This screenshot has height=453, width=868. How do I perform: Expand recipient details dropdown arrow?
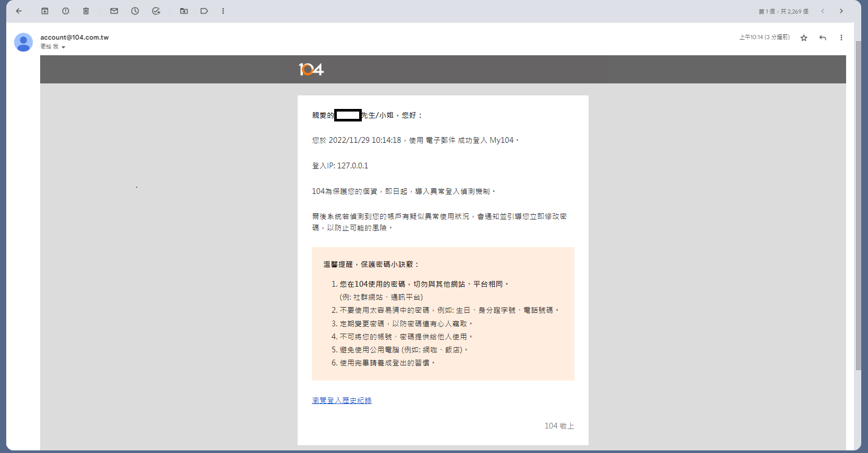tap(63, 47)
